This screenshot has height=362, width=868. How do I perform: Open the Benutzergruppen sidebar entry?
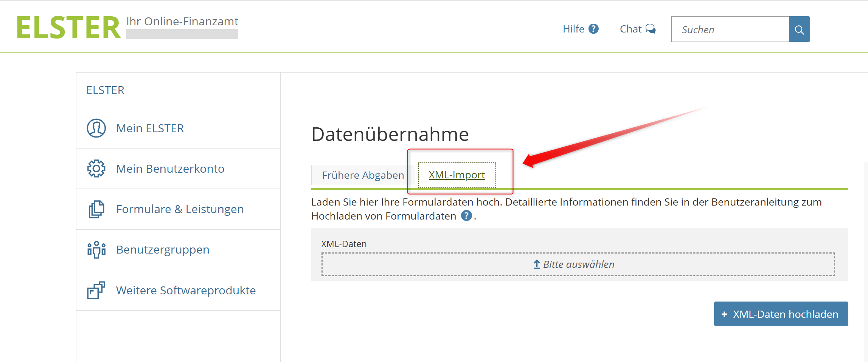click(178, 249)
